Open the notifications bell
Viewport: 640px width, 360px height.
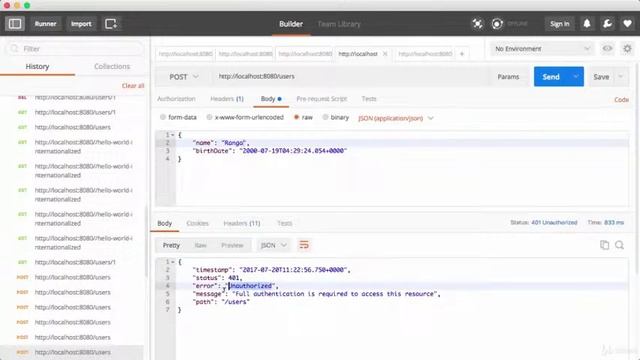click(x=587, y=24)
